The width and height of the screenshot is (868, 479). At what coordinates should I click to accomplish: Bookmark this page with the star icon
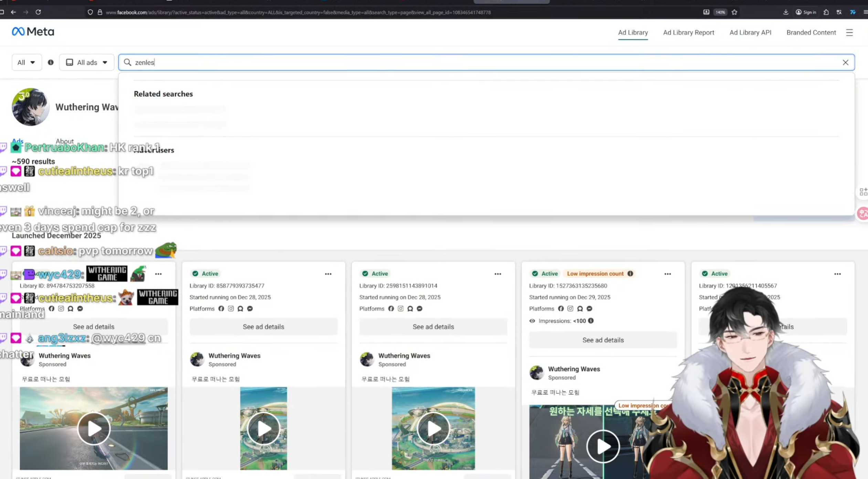(734, 12)
